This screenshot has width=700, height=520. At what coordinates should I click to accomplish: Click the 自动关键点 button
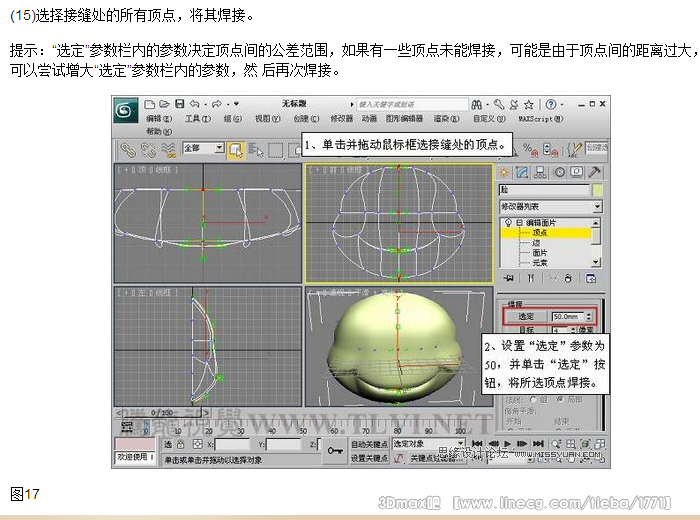370,444
